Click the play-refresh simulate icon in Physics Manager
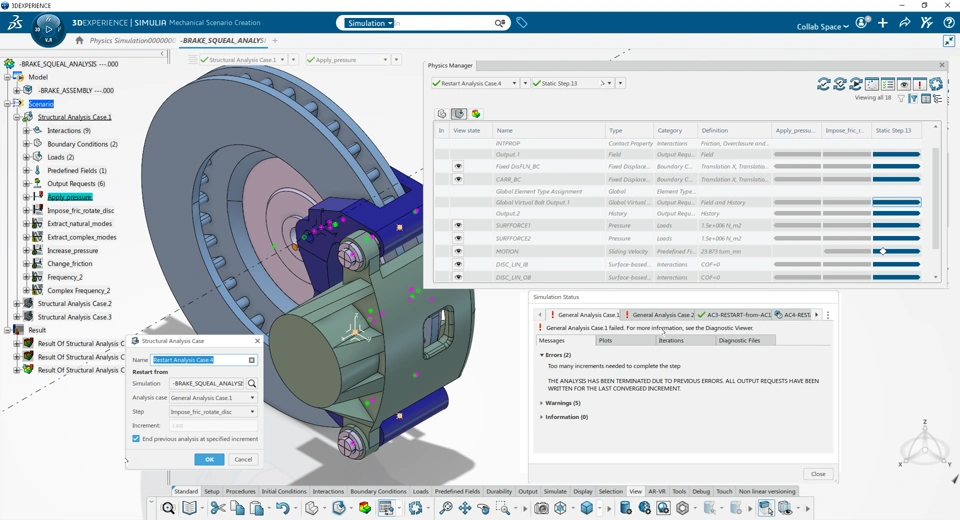The height and width of the screenshot is (520, 960). click(855, 84)
